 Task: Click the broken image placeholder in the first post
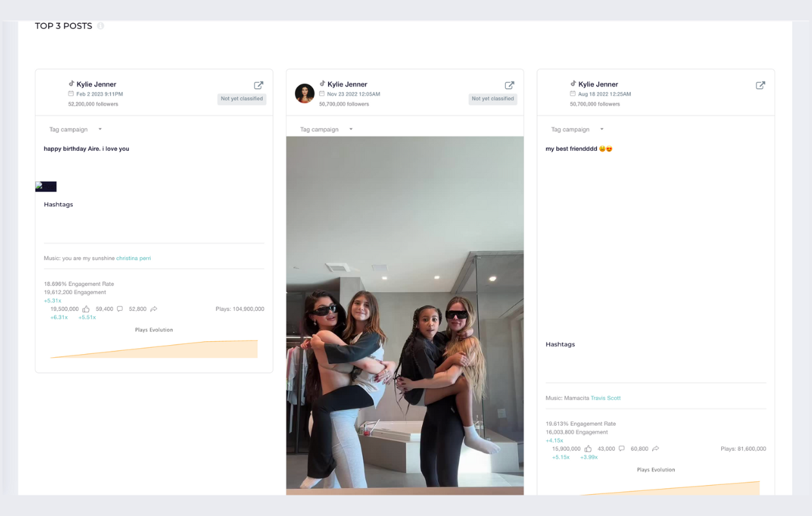click(x=46, y=186)
